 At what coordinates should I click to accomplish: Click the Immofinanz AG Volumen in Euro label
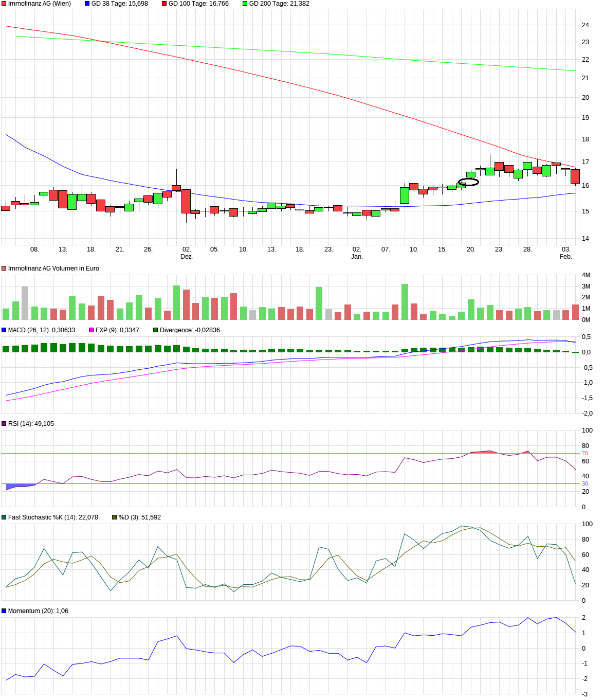53,268
